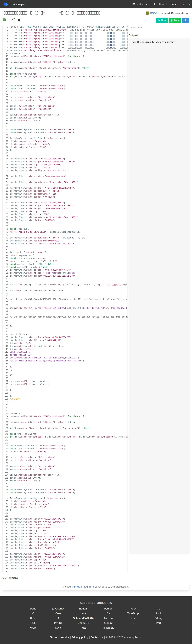Show program info with the info icon

coord(19,20)
